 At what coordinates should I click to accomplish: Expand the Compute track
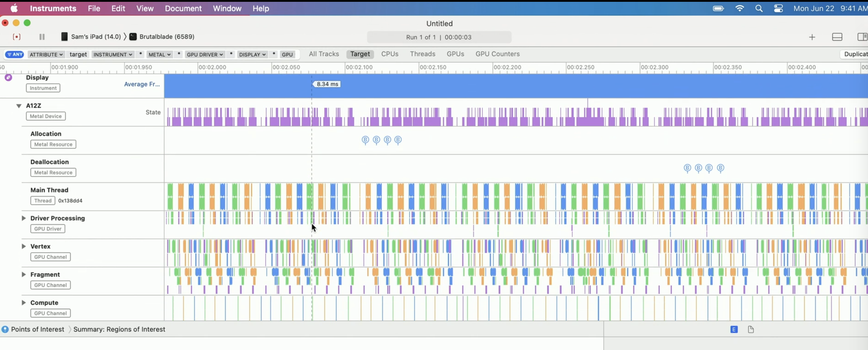(x=24, y=303)
